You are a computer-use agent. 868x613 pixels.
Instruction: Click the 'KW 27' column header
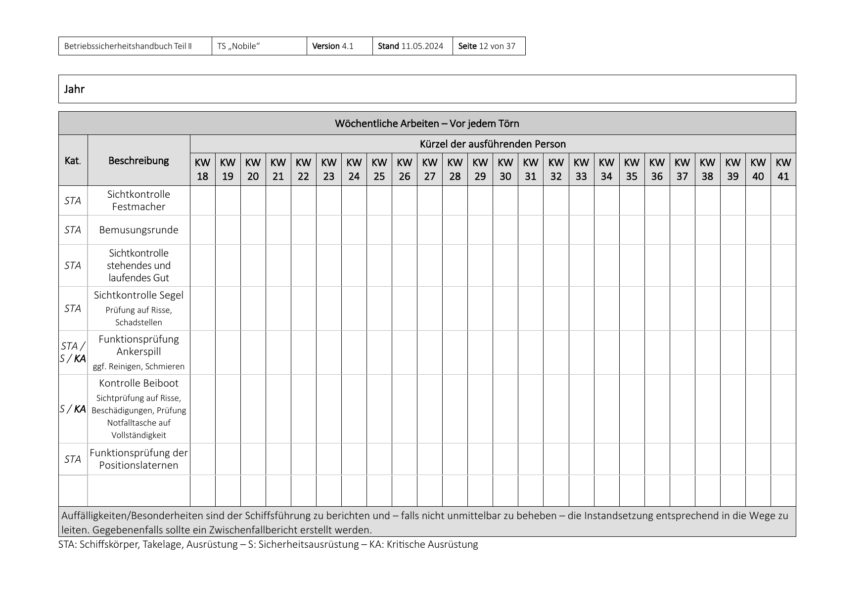(430, 170)
